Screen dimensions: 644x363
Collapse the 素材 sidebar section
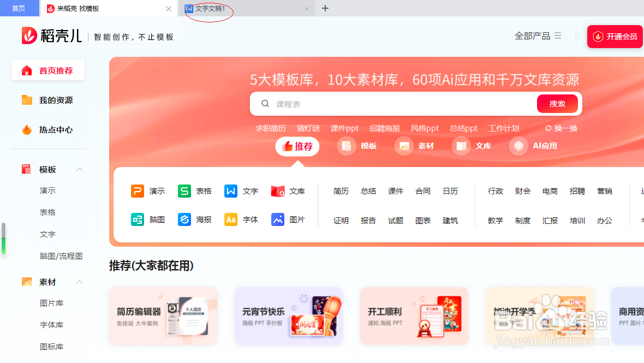(x=80, y=282)
